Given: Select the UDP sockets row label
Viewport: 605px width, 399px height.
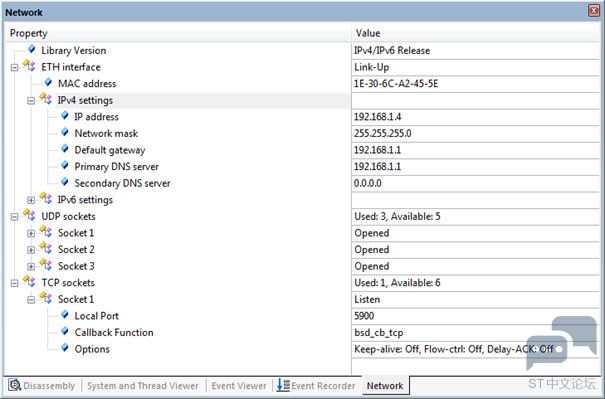Looking at the screenshot, I should (68, 216).
